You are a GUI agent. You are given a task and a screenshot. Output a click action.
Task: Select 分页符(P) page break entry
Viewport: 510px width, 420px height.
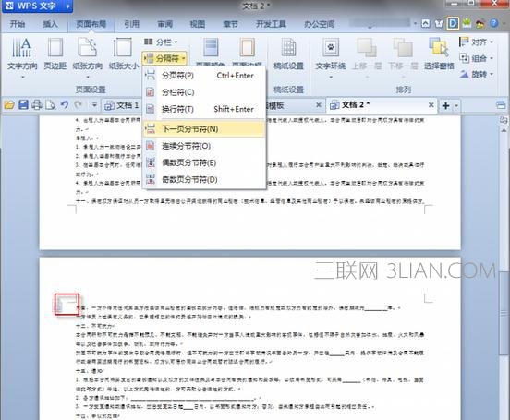click(204, 76)
